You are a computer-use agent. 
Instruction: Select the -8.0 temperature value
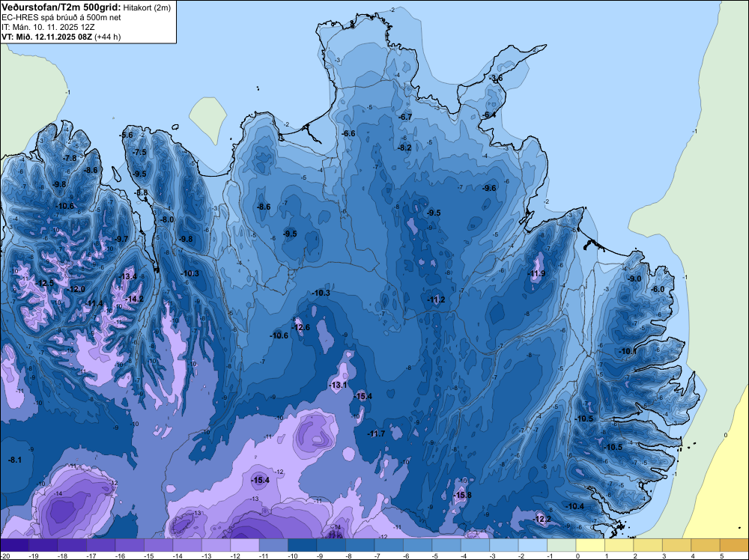tap(167, 219)
